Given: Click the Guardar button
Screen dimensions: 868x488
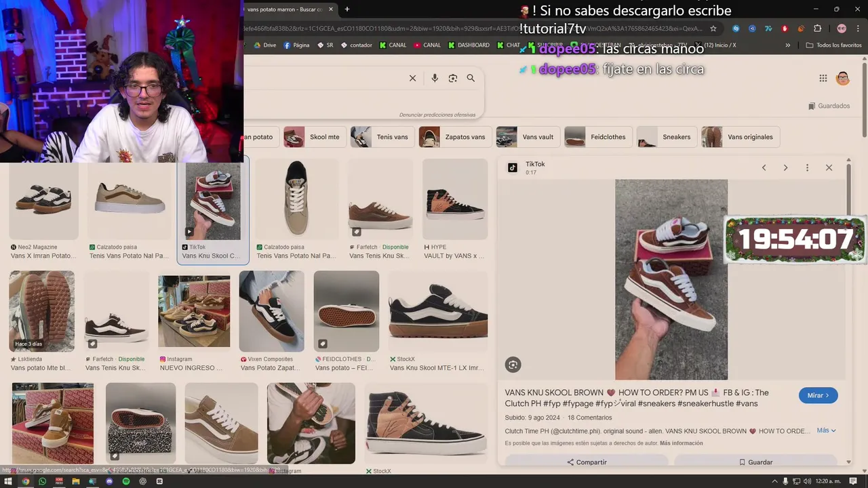Looking at the screenshot, I should [755, 462].
